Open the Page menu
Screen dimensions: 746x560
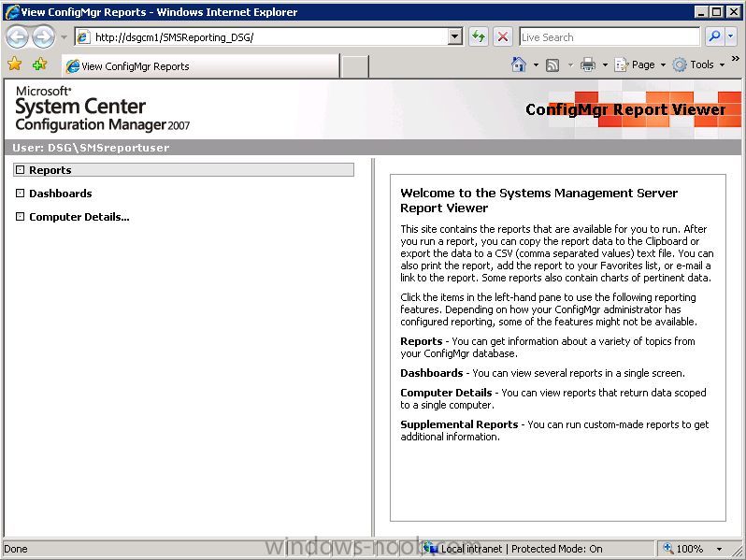pos(640,65)
